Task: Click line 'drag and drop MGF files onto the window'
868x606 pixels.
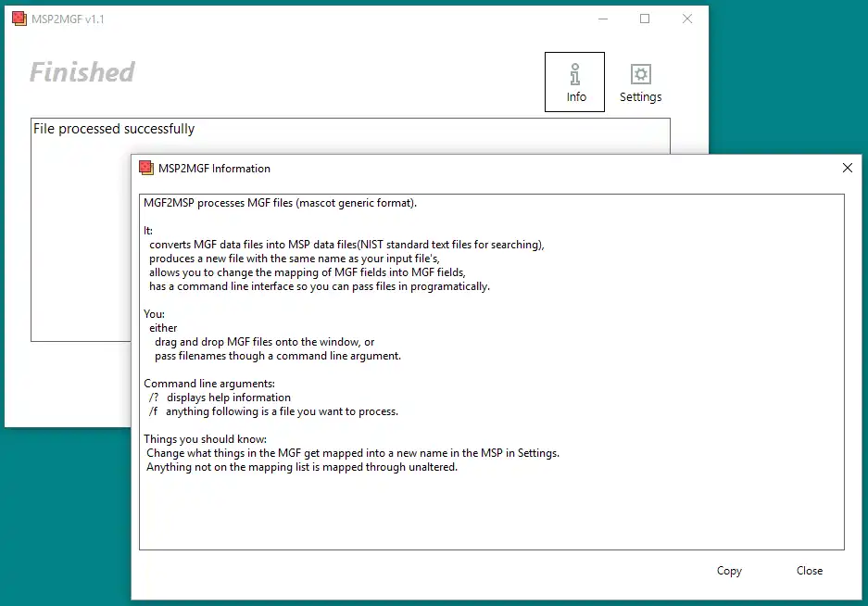Action: (x=265, y=342)
